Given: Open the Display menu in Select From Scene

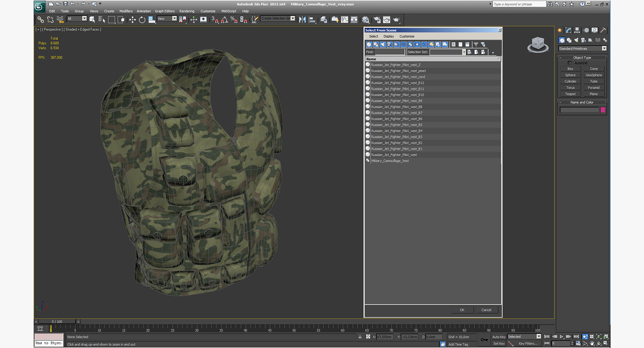Looking at the screenshot, I should coord(389,37).
